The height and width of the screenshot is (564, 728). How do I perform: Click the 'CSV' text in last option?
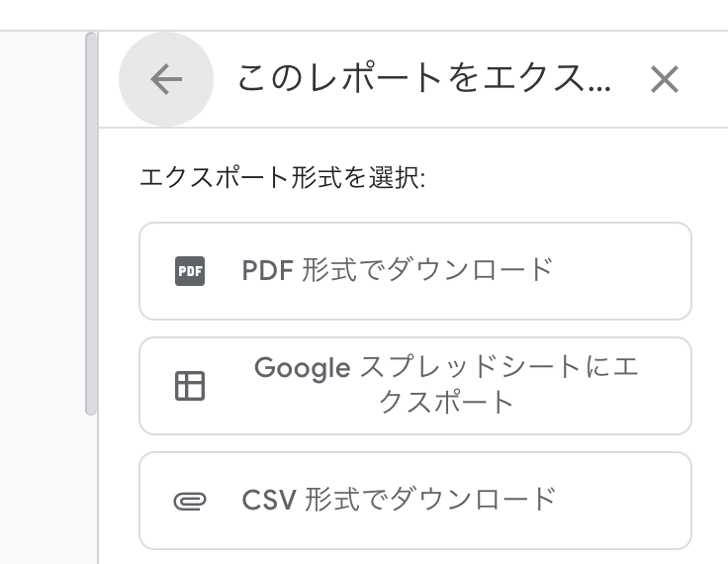coord(269,500)
